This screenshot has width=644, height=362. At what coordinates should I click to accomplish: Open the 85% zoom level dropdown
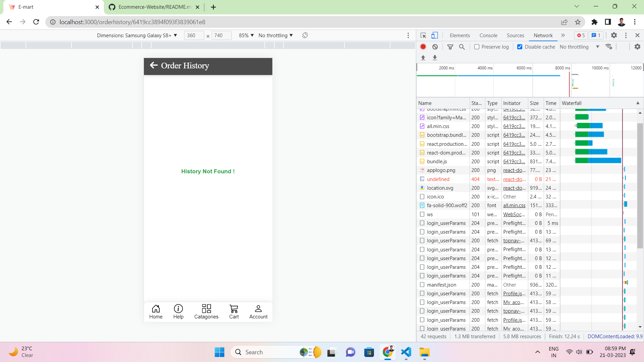[246, 35]
